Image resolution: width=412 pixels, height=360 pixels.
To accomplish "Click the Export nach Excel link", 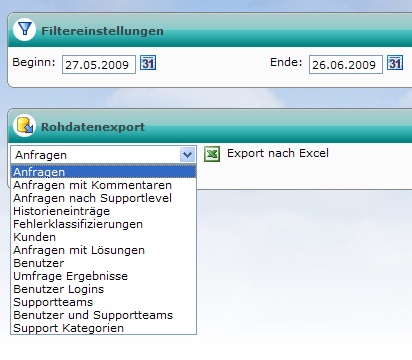I will tap(278, 153).
